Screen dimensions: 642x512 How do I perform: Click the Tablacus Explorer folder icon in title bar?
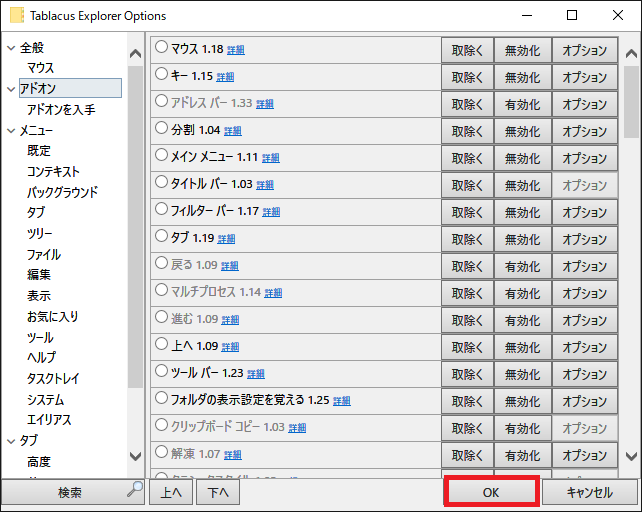pos(17,16)
